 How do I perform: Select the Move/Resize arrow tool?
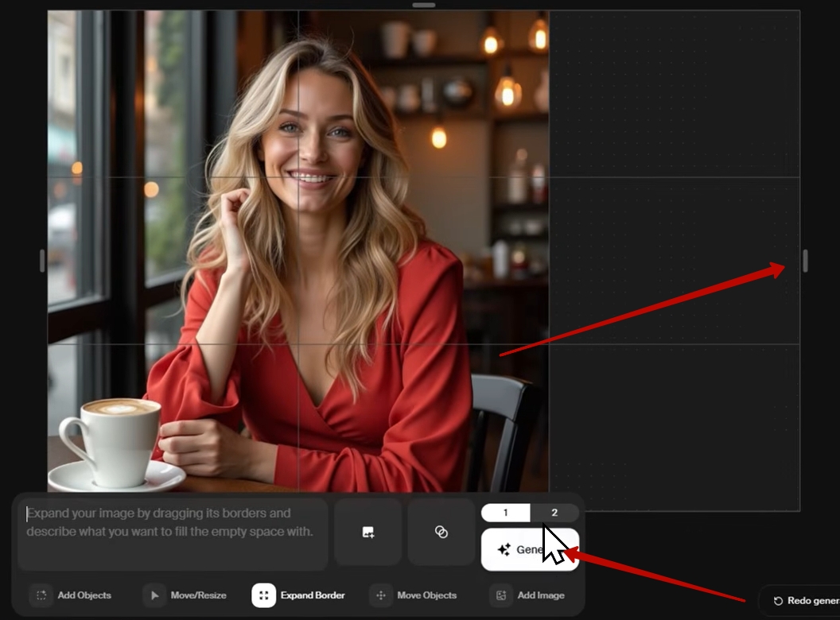(154, 595)
